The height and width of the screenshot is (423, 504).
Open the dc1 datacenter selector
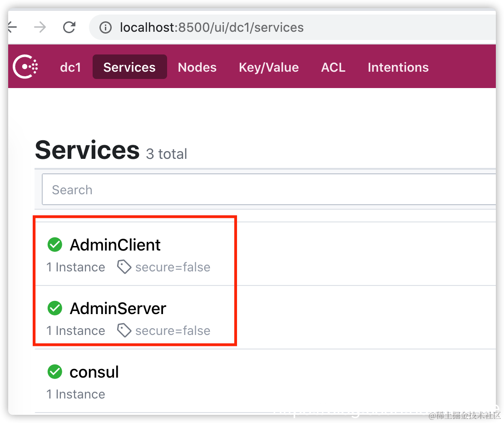pos(70,67)
